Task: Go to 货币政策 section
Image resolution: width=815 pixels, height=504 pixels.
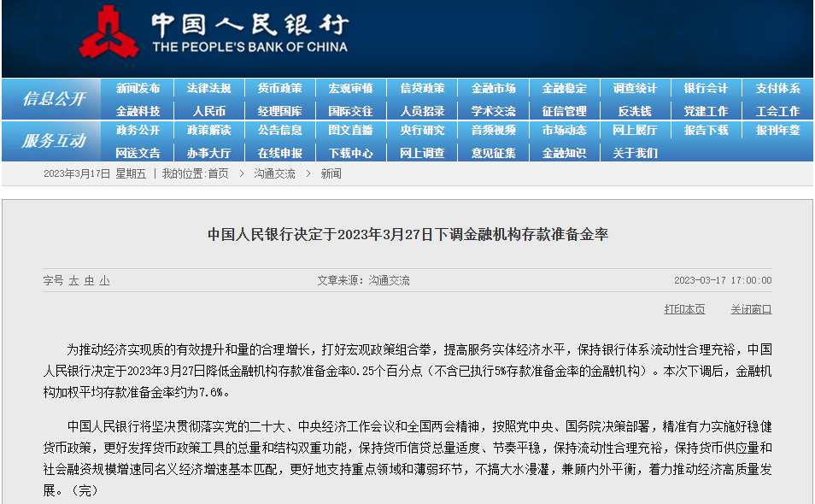Action: click(279, 88)
